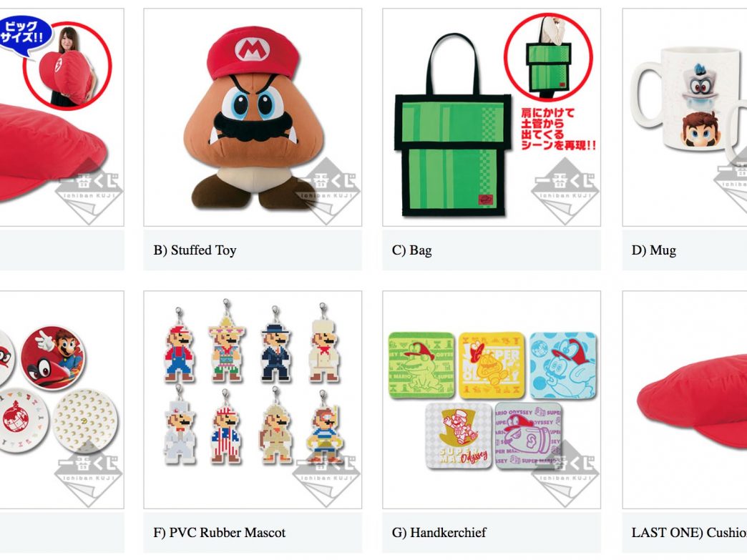Open the small plates product image
The width and height of the screenshot is (747, 560).
pyautogui.click(x=62, y=400)
